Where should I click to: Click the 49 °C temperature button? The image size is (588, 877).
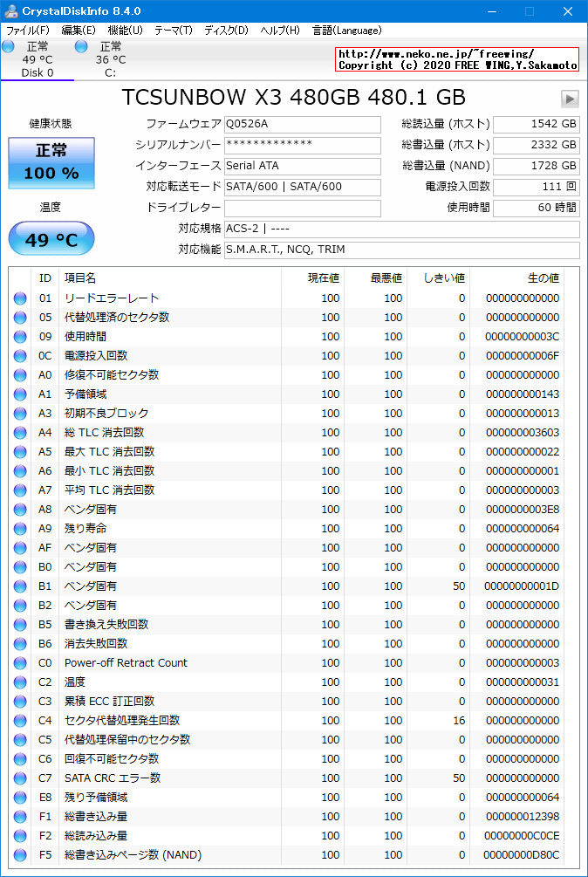tap(51, 239)
